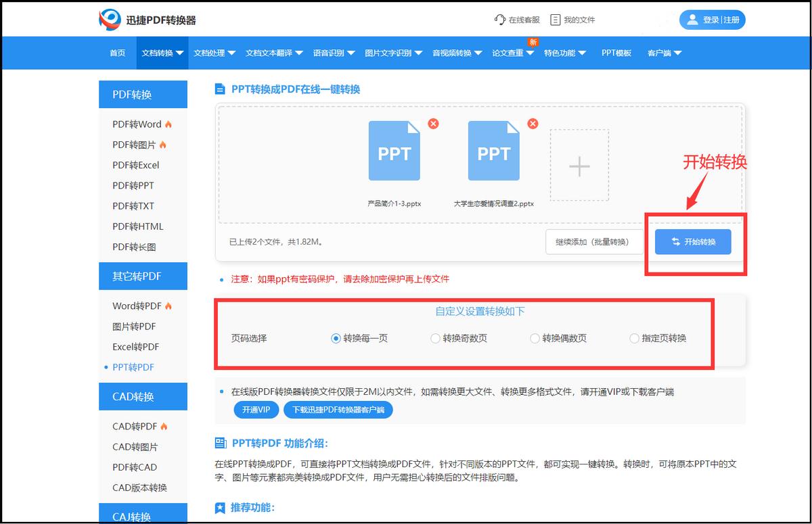812x524 pixels.
Task: Select PPT转PDF in the sidebar
Action: 133,367
